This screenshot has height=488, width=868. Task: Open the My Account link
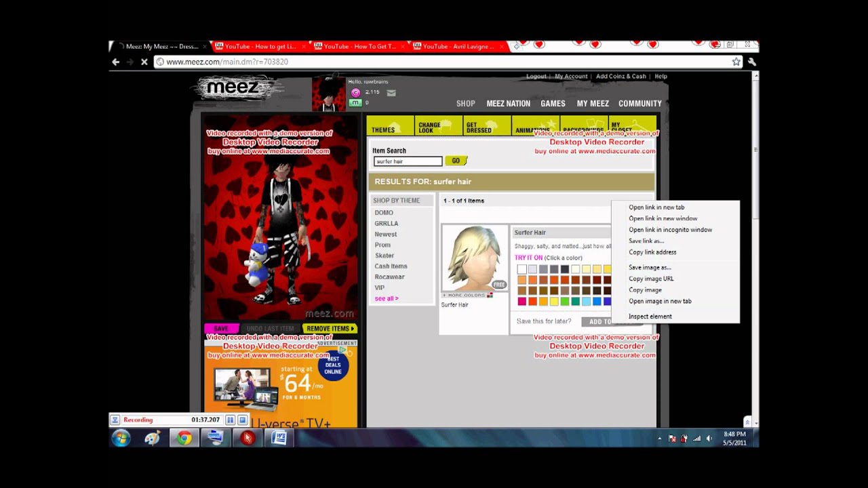click(x=571, y=77)
